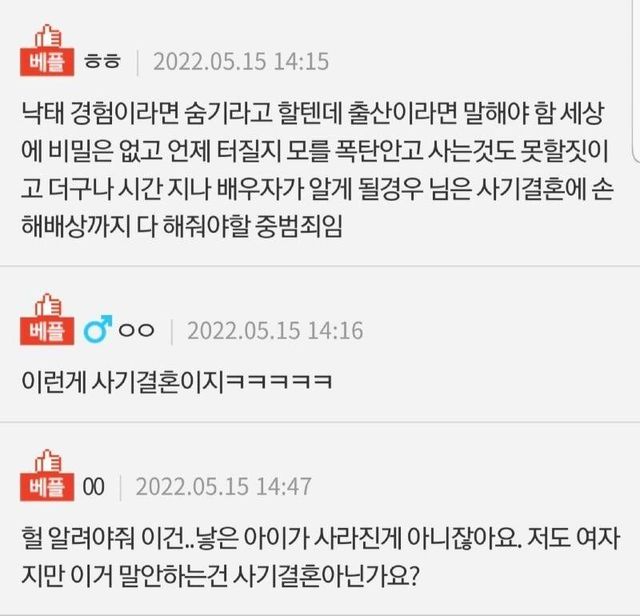Image resolution: width=640 pixels, height=616 pixels.
Task: Open the profile of commenter ㅇㅇ
Action: point(136,330)
